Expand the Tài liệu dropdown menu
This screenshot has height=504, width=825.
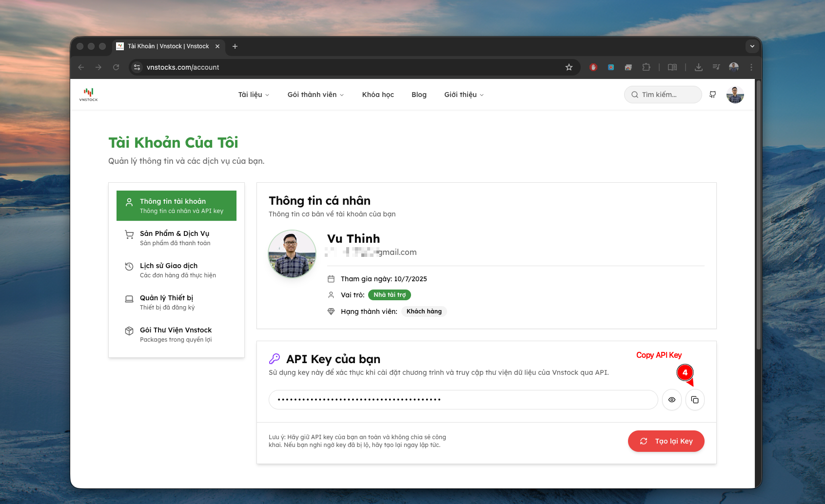[x=253, y=95]
